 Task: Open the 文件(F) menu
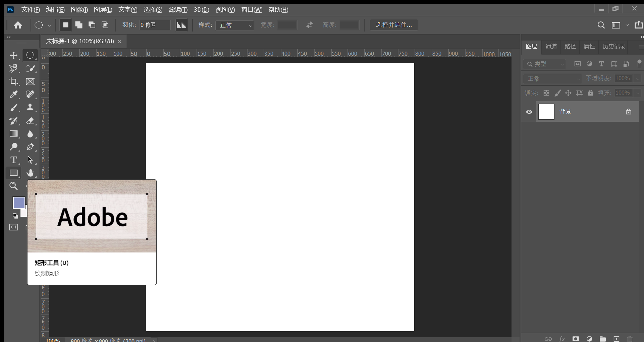[x=31, y=10]
